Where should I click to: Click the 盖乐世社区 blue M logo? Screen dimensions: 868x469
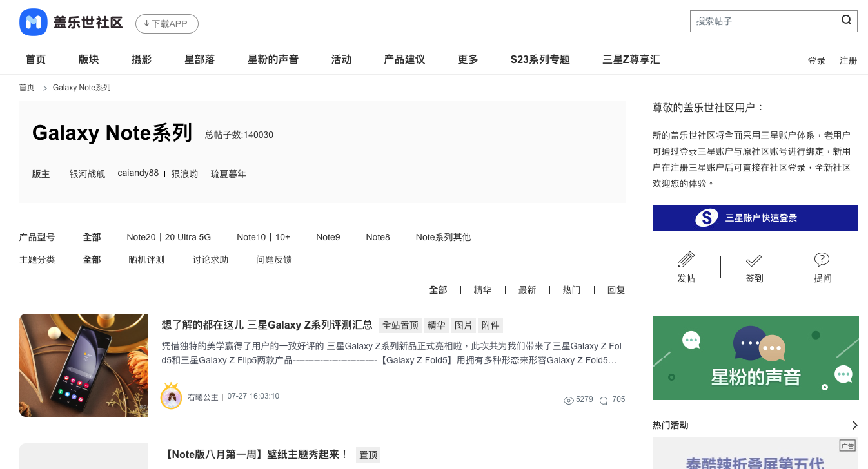coord(34,23)
